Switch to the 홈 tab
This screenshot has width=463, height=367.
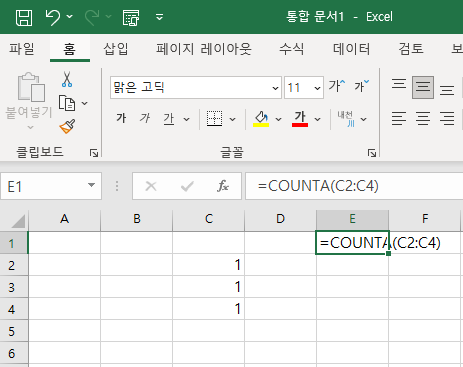[x=70, y=49]
